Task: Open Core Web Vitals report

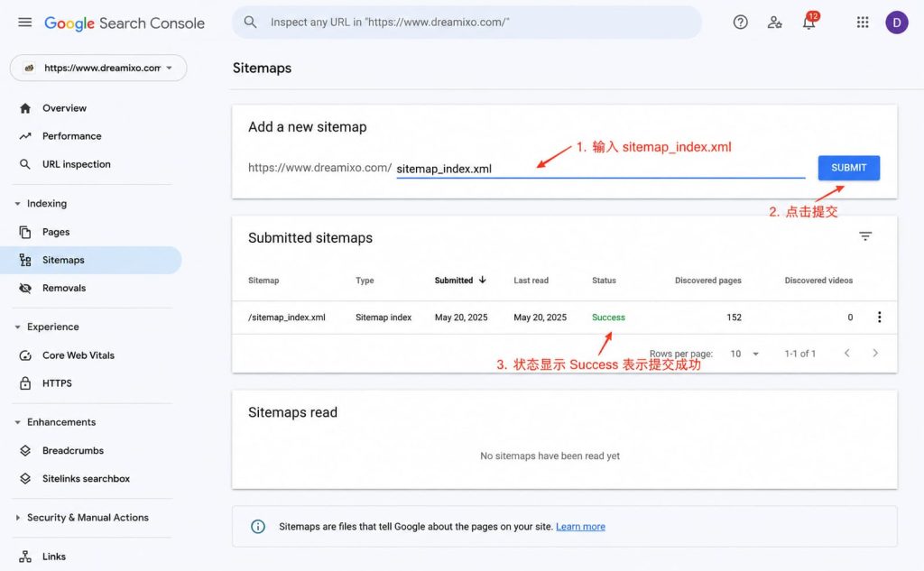Action: coord(79,355)
